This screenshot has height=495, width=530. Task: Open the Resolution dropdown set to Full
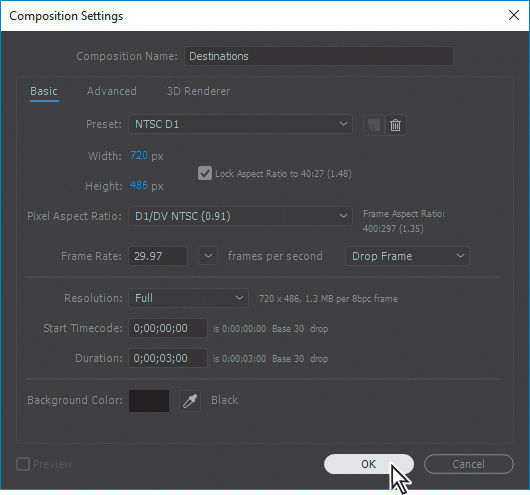(x=189, y=298)
